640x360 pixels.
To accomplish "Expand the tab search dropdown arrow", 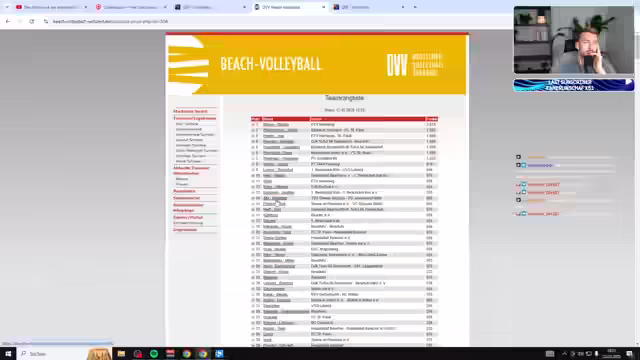I will (7, 7).
